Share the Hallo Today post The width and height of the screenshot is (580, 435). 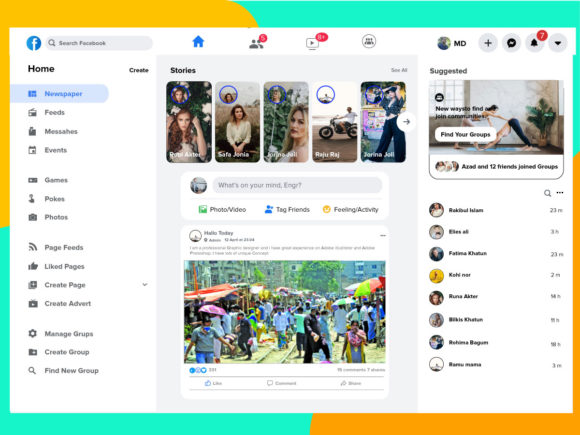pos(351,383)
